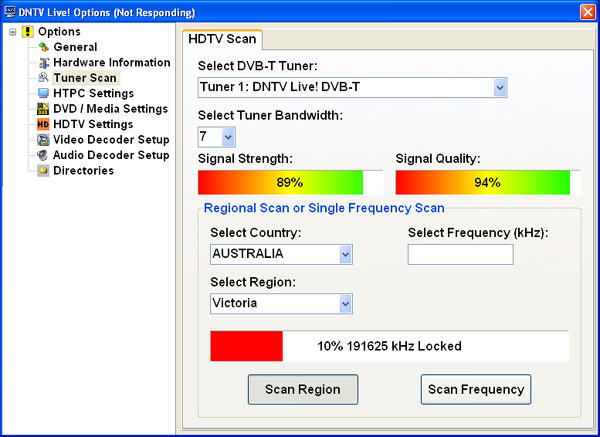Click the Signal Strength 89% bar
Viewport: 600px width, 437px height.
tap(290, 183)
